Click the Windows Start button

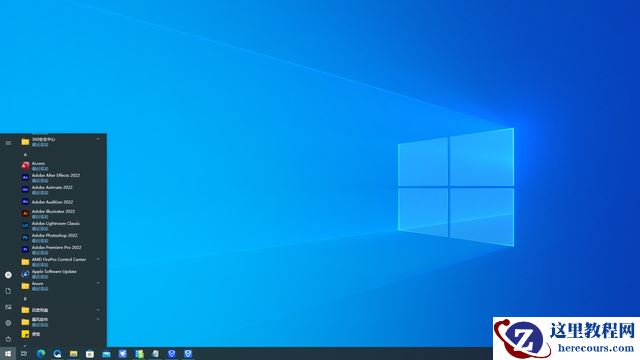[x=8, y=353]
